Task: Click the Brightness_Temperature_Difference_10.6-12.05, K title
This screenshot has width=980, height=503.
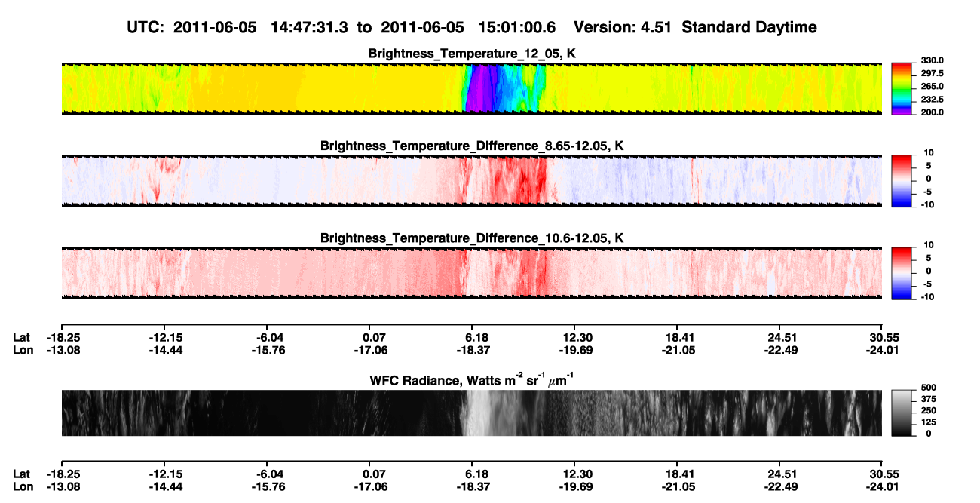Action: (x=472, y=238)
